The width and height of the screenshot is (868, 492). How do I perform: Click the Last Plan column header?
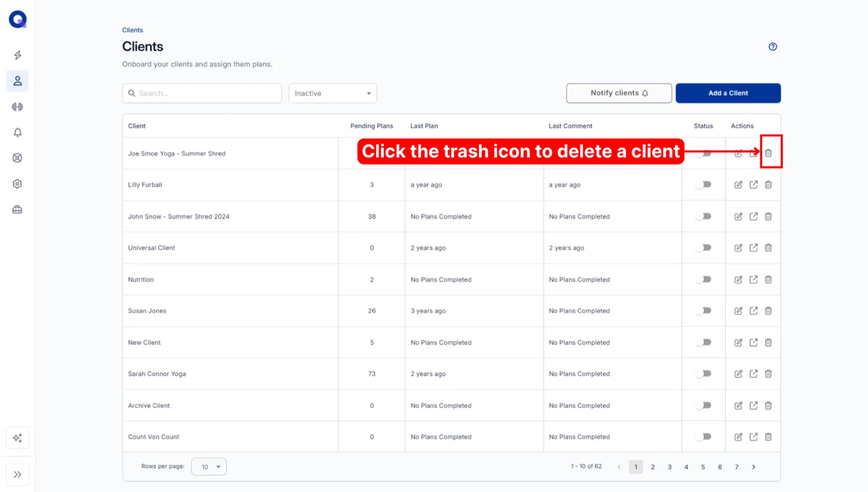424,126
